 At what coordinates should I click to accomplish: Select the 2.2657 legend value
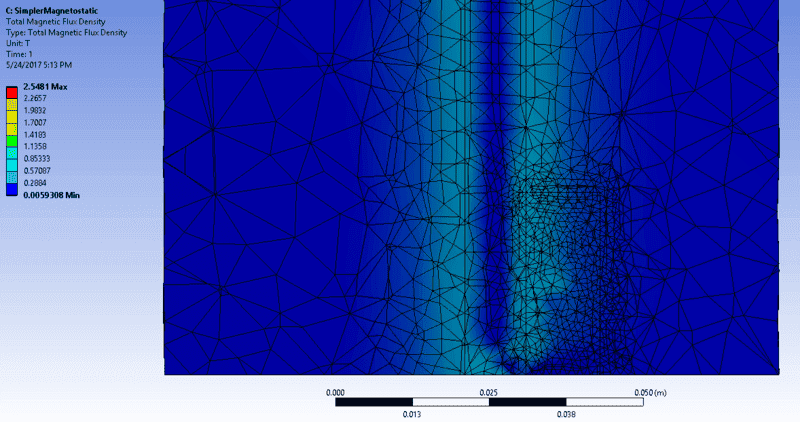36,99
